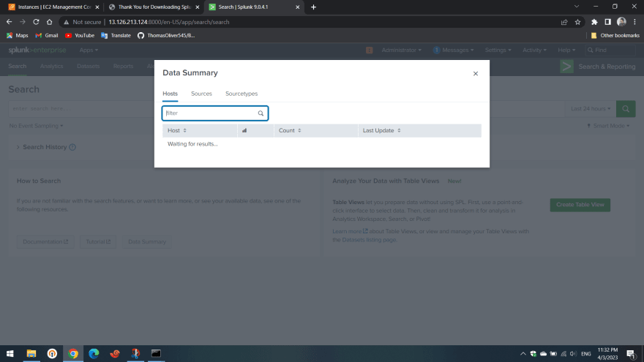Open the Chrome three-dot menu
The width and height of the screenshot is (644, 362).
(x=634, y=22)
